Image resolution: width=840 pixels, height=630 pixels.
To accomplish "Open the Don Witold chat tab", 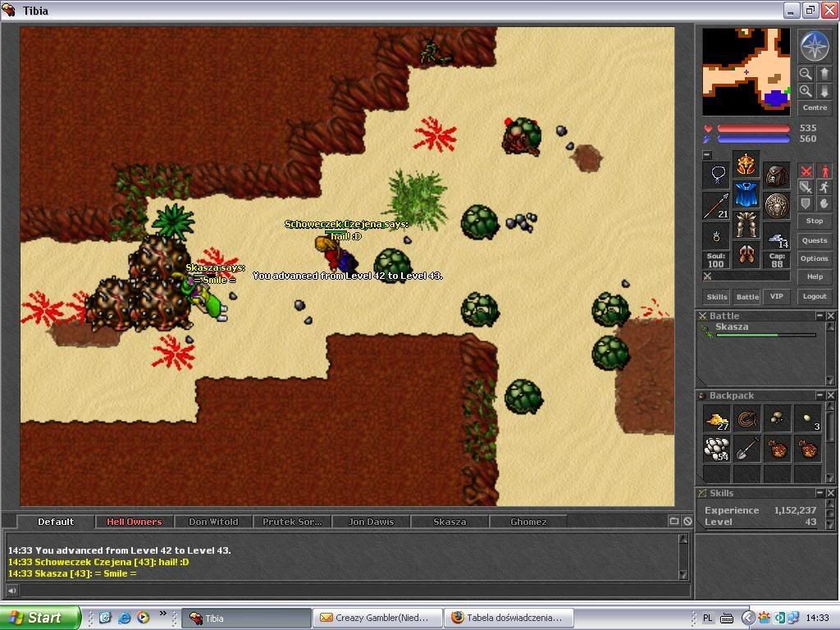I will (x=213, y=522).
